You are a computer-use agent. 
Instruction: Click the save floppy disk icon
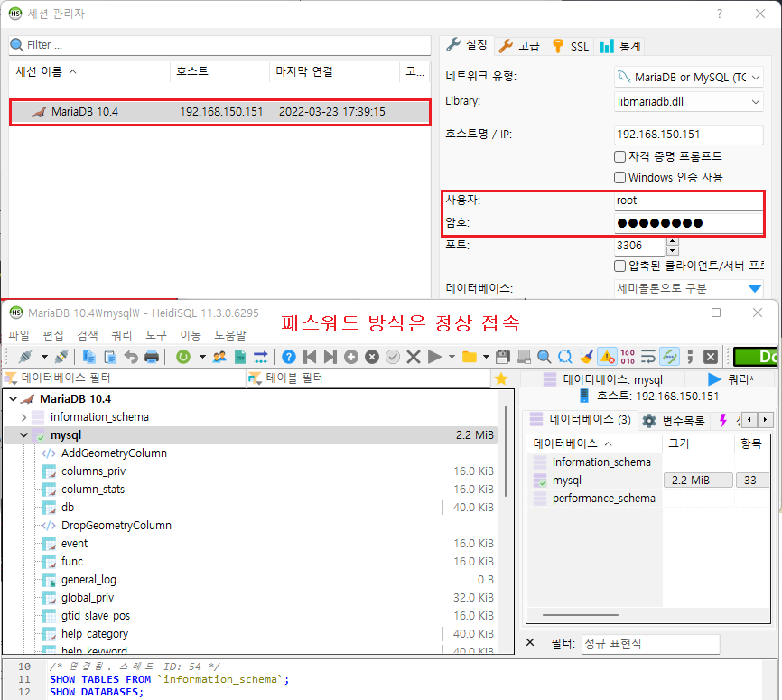pos(503,357)
